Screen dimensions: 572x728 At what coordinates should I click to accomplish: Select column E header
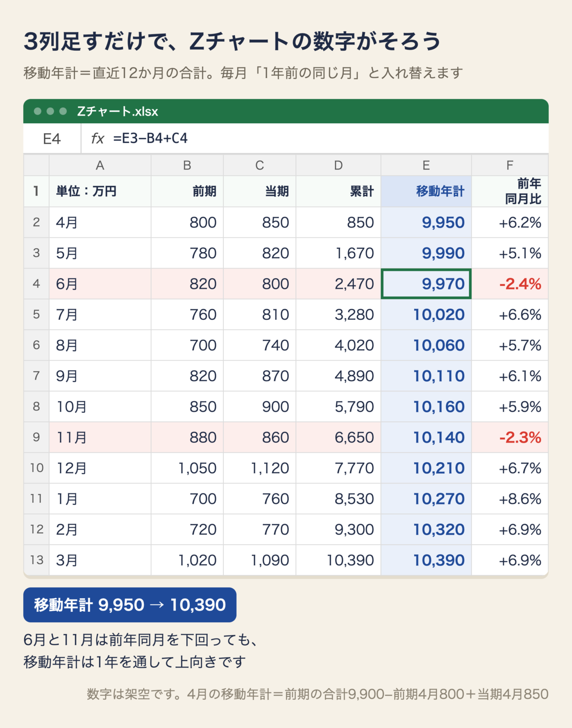pyautogui.click(x=426, y=165)
